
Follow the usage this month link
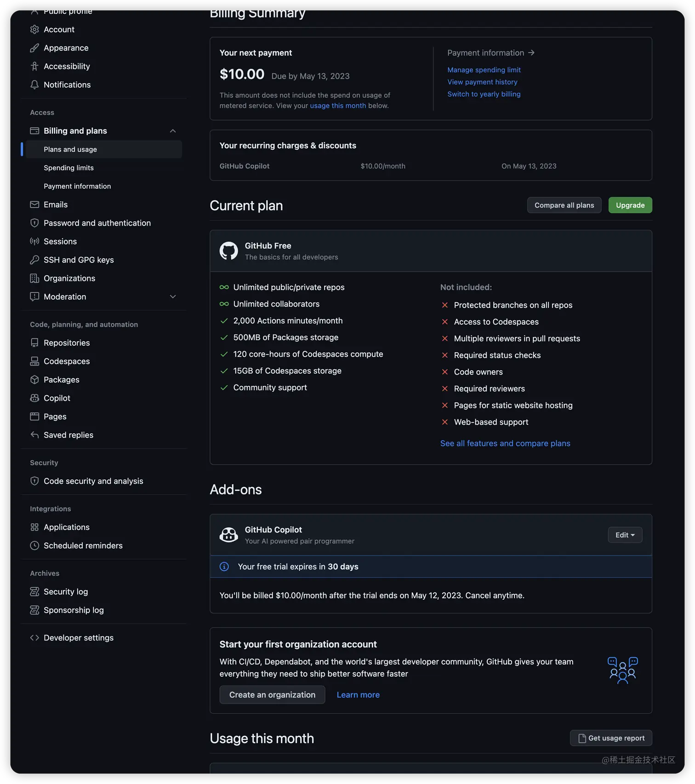pos(338,106)
